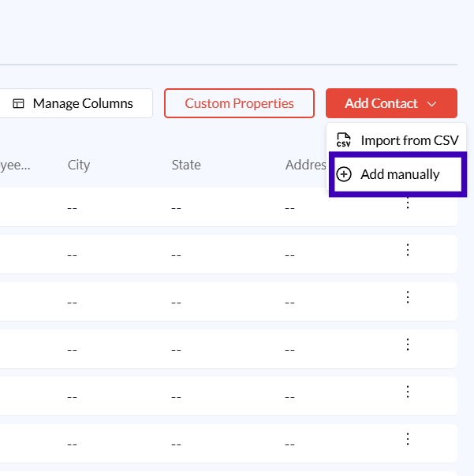
Task: Open the Manage Columns button
Action: tap(77, 103)
